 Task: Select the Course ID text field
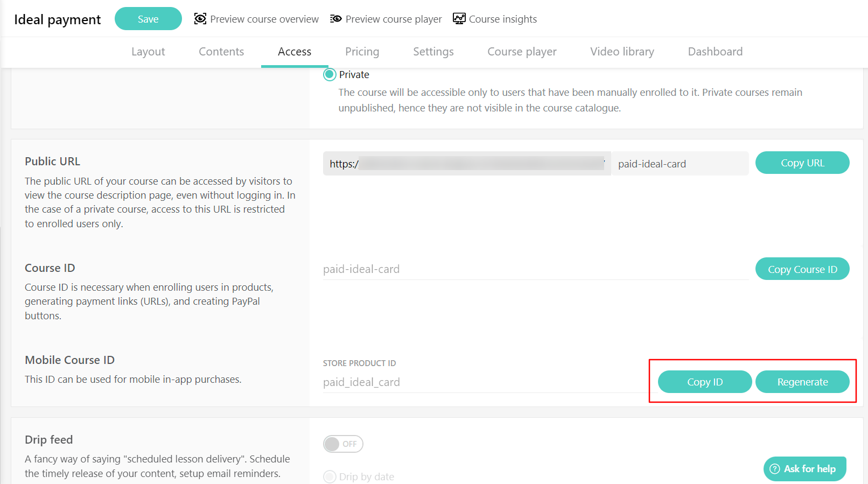(485, 269)
